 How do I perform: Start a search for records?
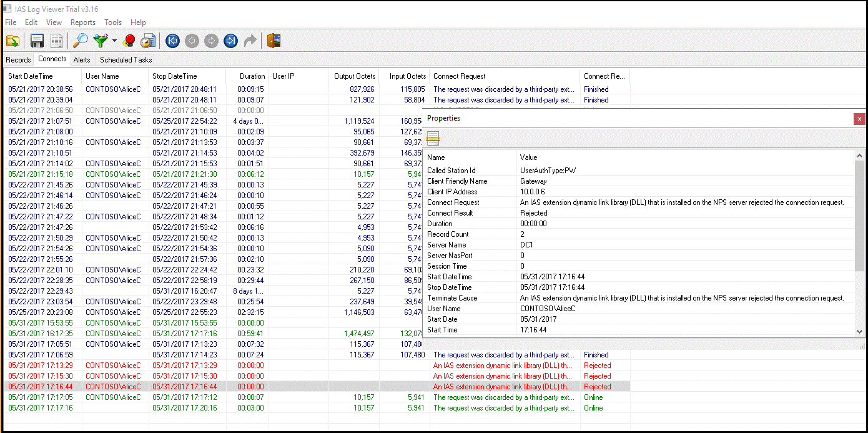[79, 40]
